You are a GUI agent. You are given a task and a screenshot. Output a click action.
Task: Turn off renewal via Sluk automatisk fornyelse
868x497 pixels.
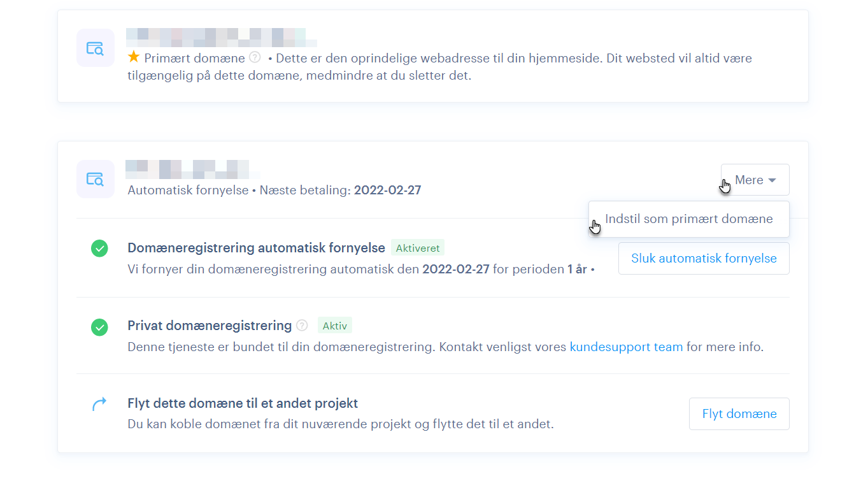(703, 259)
